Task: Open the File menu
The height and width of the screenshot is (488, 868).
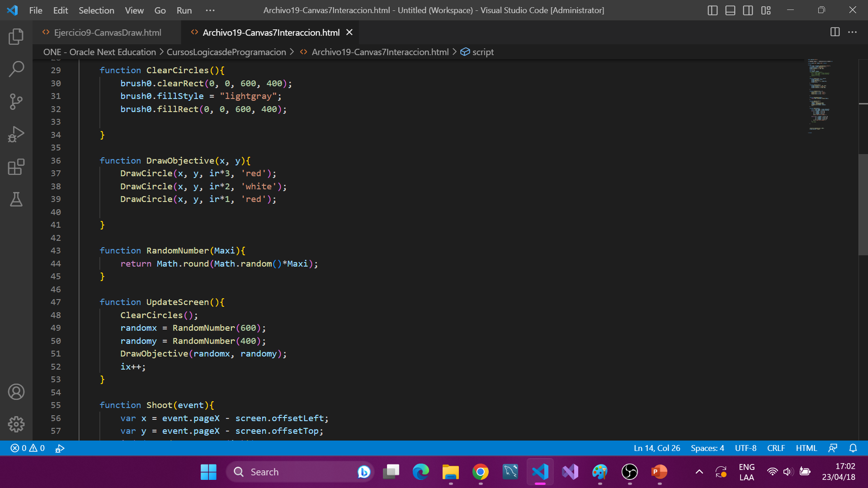Action: point(36,10)
